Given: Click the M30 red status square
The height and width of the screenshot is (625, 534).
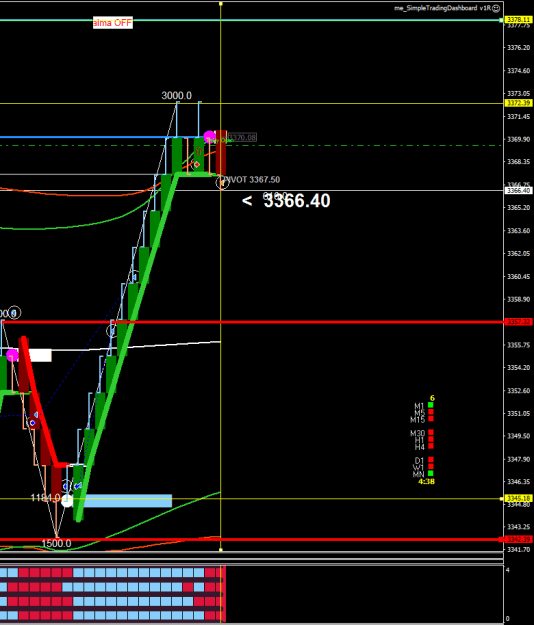Looking at the screenshot, I should 430,432.
